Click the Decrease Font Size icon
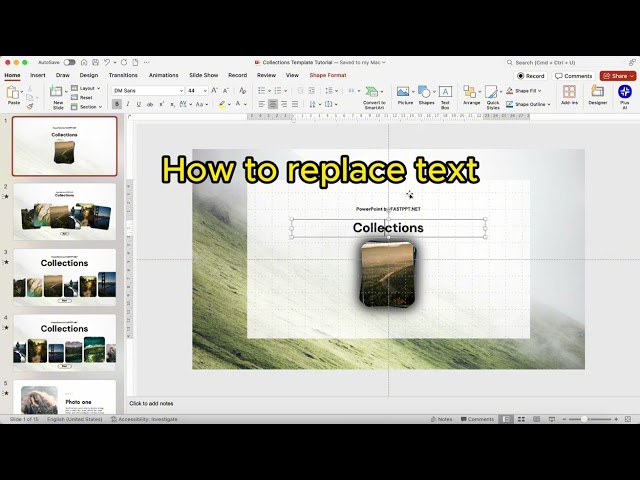Viewport: 640px width, 480px height. point(226,91)
